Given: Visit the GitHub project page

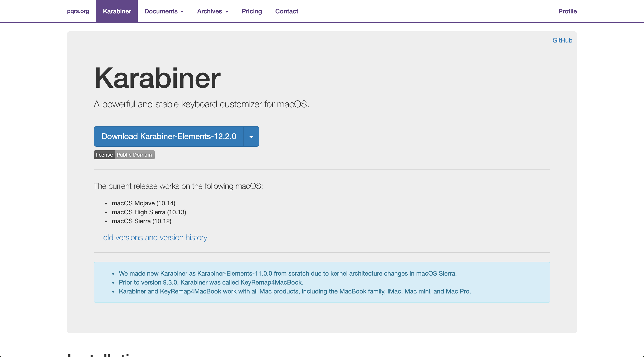Looking at the screenshot, I should tap(562, 40).
